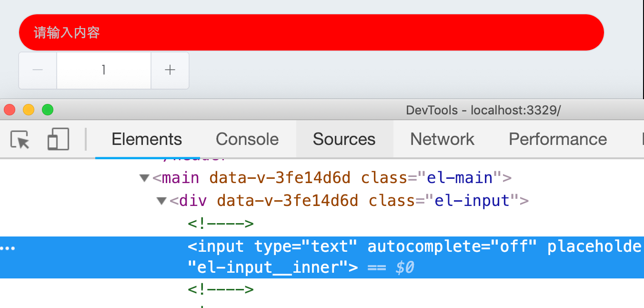Collapse the main el-main node
644x308 pixels.
tap(144, 178)
